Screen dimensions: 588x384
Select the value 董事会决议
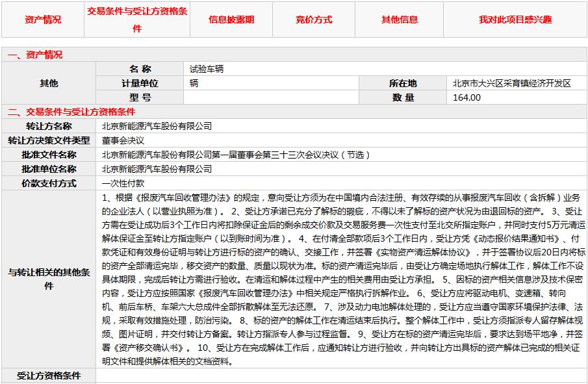pyautogui.click(x=123, y=140)
